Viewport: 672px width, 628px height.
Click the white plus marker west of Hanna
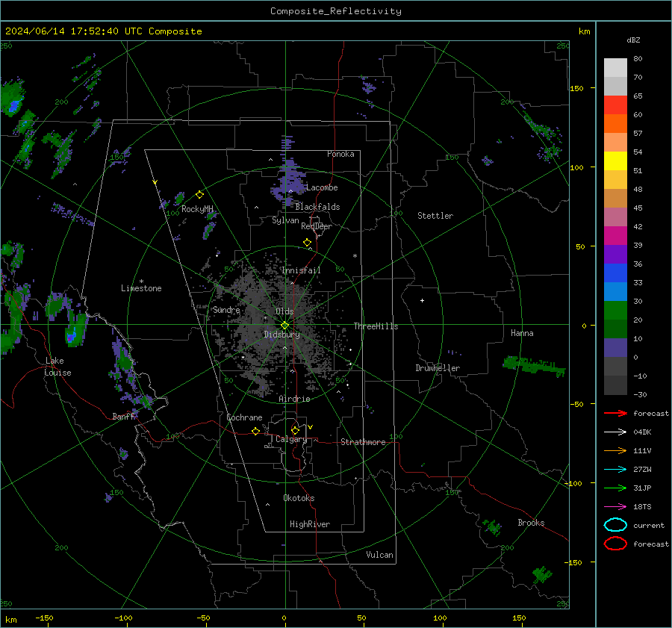tap(422, 300)
